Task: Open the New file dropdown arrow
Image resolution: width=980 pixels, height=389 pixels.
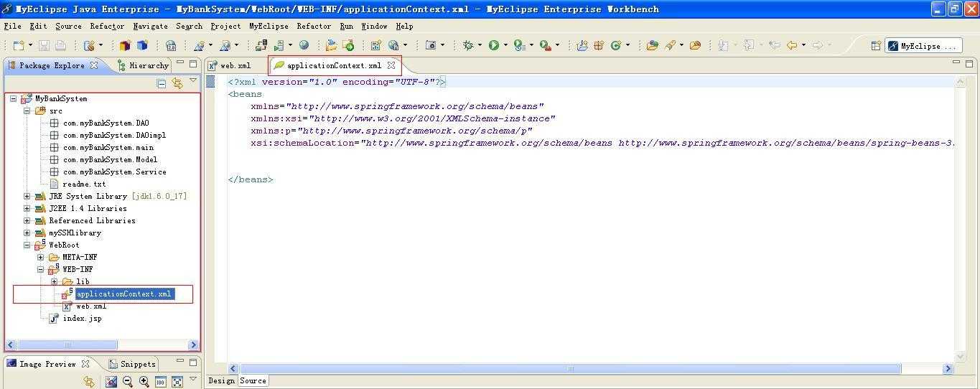Action: [x=29, y=45]
